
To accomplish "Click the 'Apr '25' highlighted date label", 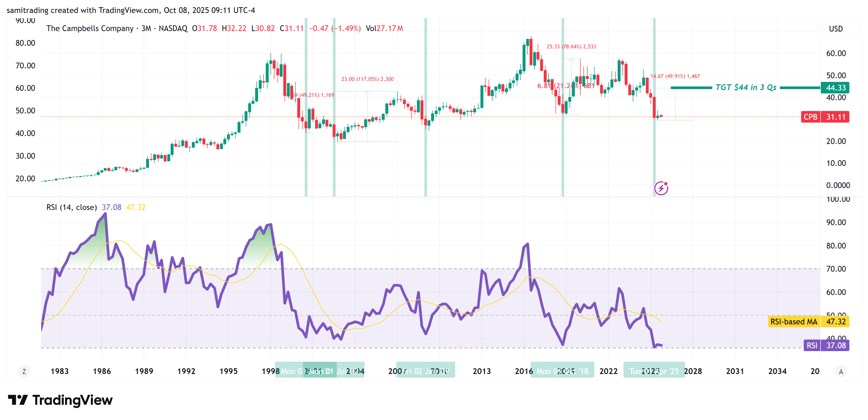I will (x=654, y=370).
